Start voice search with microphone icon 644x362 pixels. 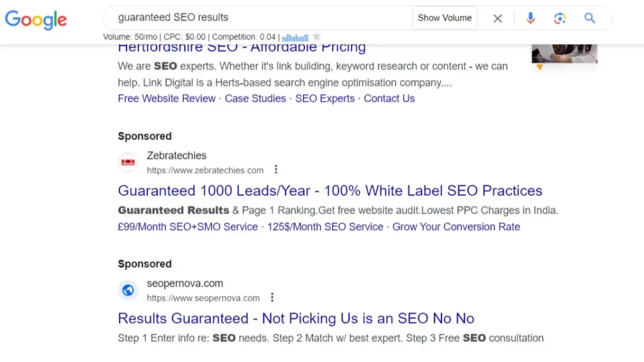[530, 18]
